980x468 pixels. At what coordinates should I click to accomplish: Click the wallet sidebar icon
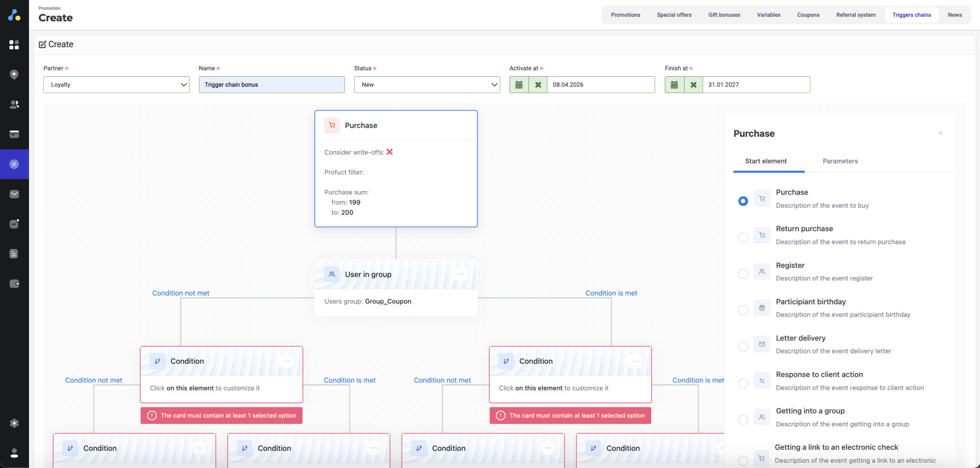tap(14, 284)
